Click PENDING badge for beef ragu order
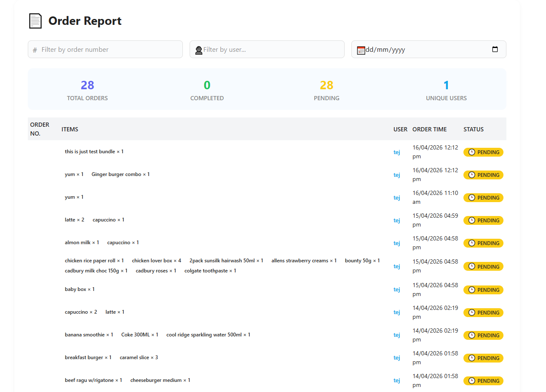 pos(483,381)
